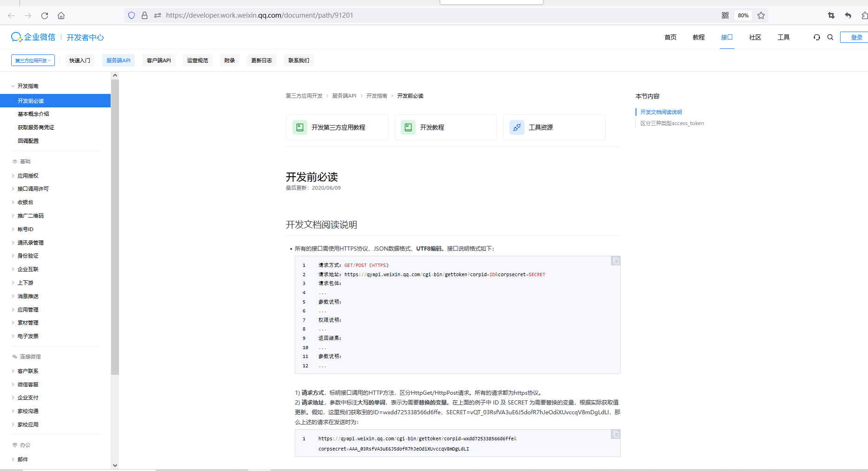Expand 通讯录管理 in sidebar
Image resolution: width=868 pixels, height=471 pixels.
click(31, 243)
